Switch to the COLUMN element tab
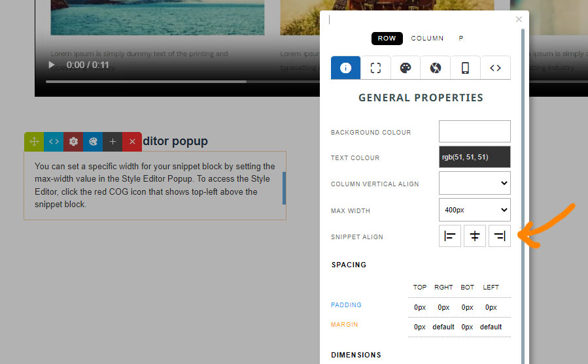 point(427,39)
